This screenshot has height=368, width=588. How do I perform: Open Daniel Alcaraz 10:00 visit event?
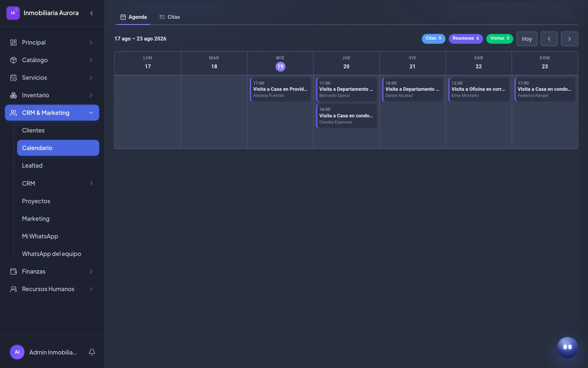pos(412,89)
